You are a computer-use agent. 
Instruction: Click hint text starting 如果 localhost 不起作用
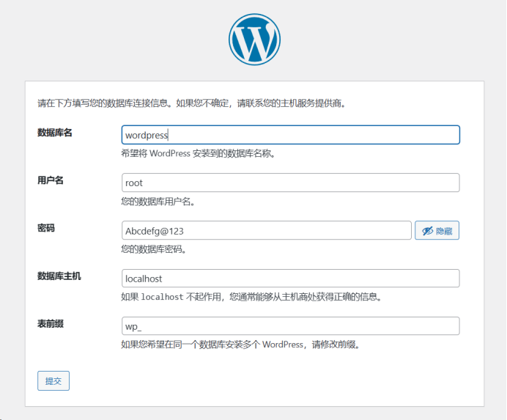pos(251,297)
